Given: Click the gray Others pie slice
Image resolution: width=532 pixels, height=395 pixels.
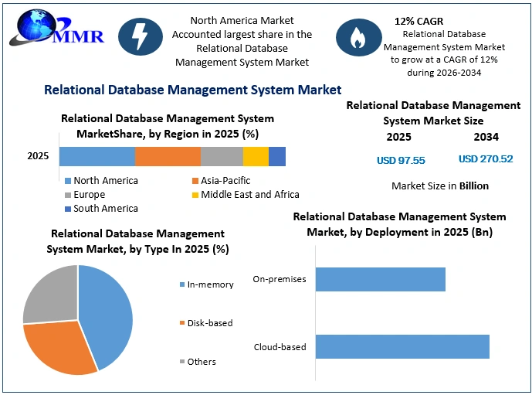Looking at the screenshot, I should pos(51,295).
